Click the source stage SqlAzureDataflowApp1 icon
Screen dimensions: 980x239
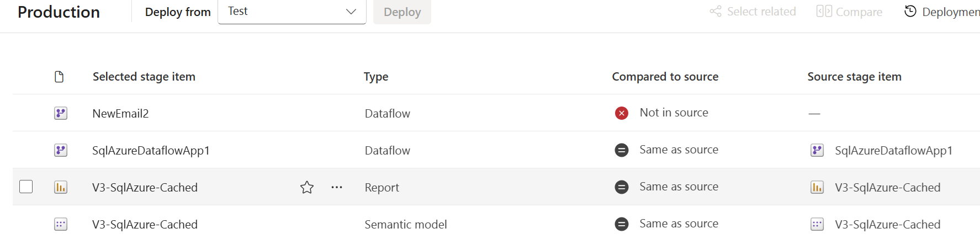[817, 150]
